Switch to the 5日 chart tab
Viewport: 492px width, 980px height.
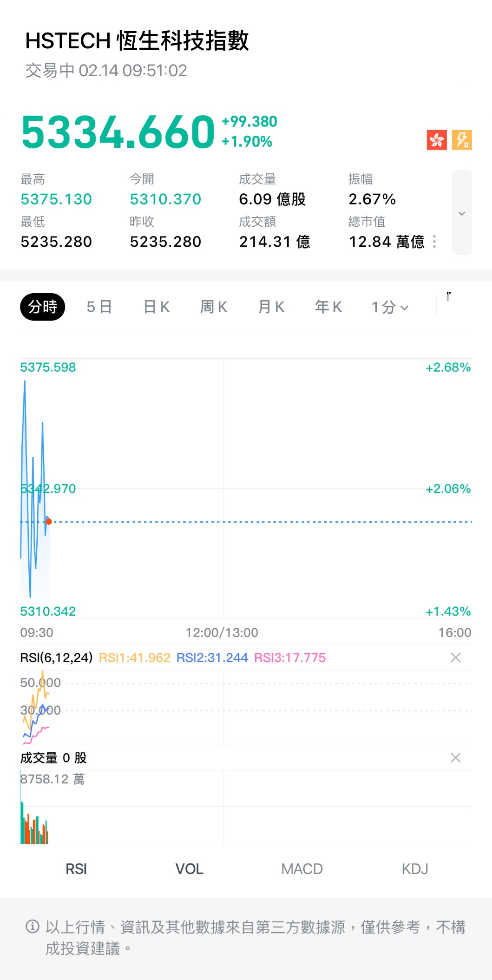[x=99, y=307]
